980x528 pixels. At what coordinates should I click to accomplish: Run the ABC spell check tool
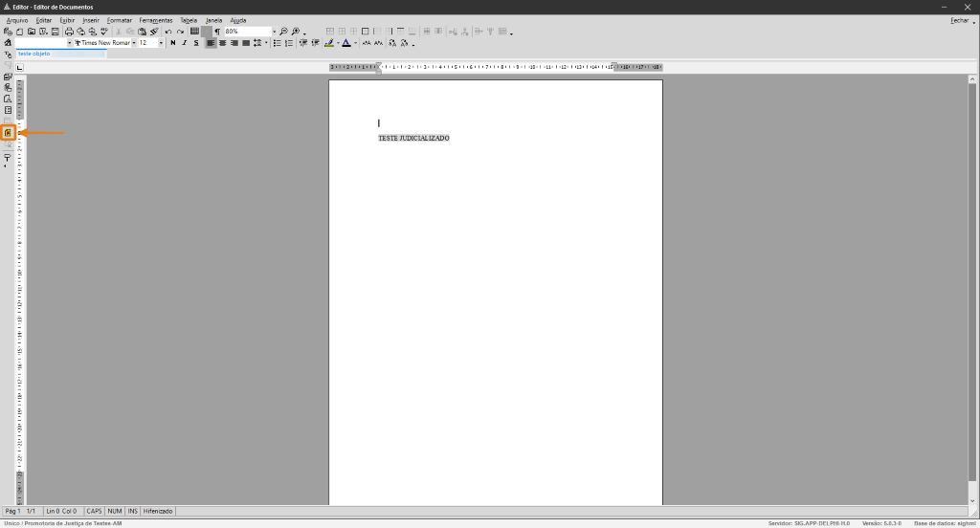click(104, 32)
